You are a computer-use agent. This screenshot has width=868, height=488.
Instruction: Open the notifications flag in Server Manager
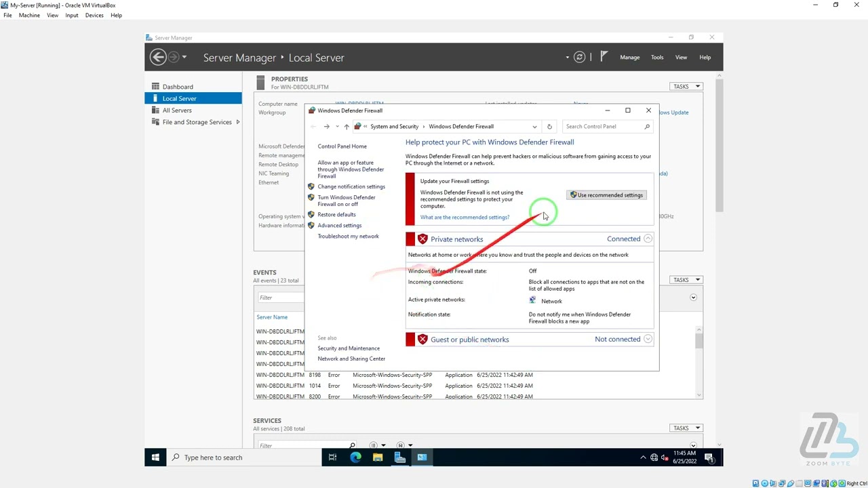tap(604, 57)
